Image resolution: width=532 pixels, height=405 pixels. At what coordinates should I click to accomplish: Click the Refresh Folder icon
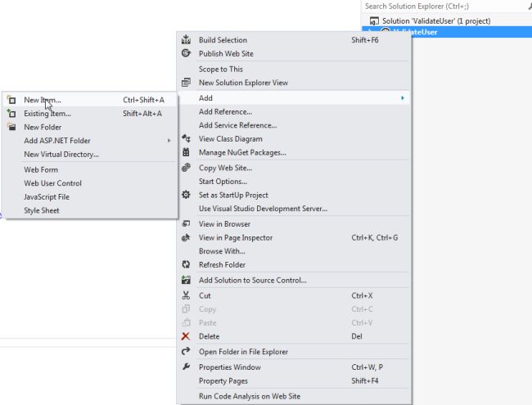click(186, 265)
